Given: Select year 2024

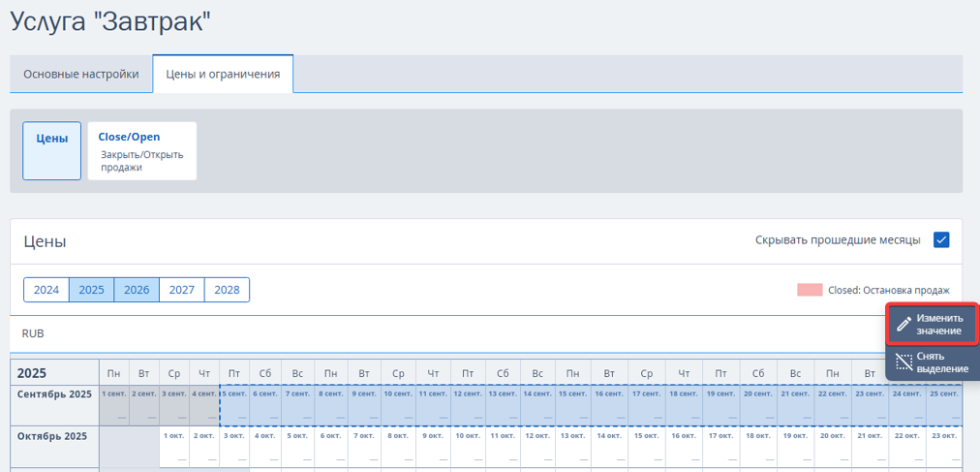Looking at the screenshot, I should pos(46,290).
